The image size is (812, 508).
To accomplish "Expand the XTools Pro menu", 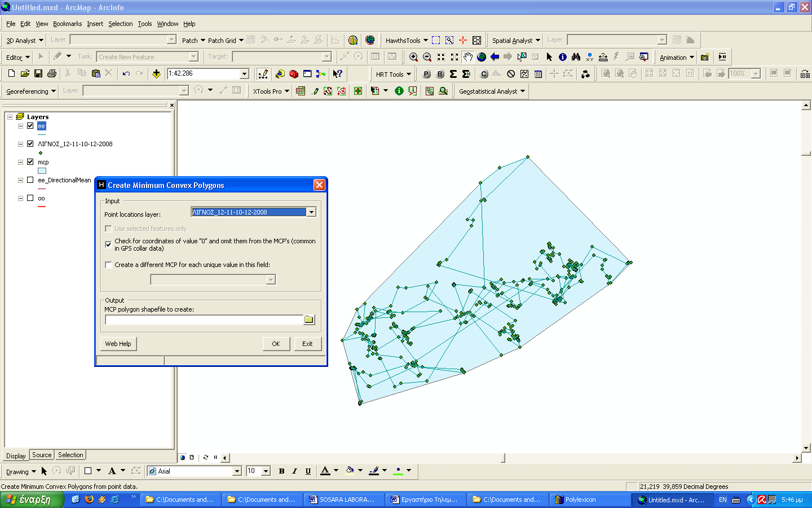I will pos(271,91).
